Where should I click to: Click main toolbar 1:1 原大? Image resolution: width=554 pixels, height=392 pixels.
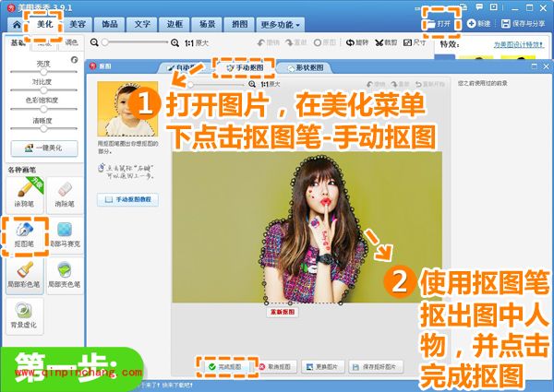point(197,43)
